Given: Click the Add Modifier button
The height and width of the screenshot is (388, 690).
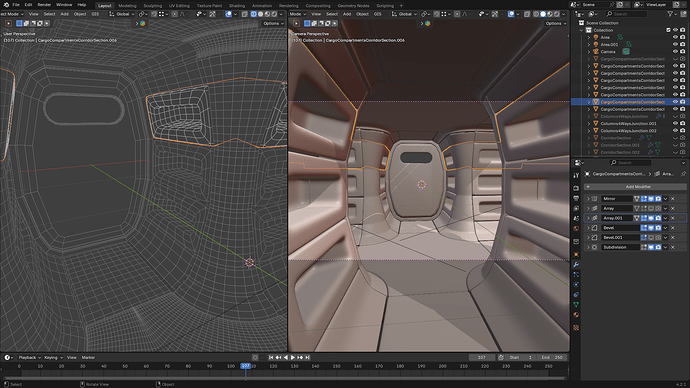Looking at the screenshot, I should 635,187.
